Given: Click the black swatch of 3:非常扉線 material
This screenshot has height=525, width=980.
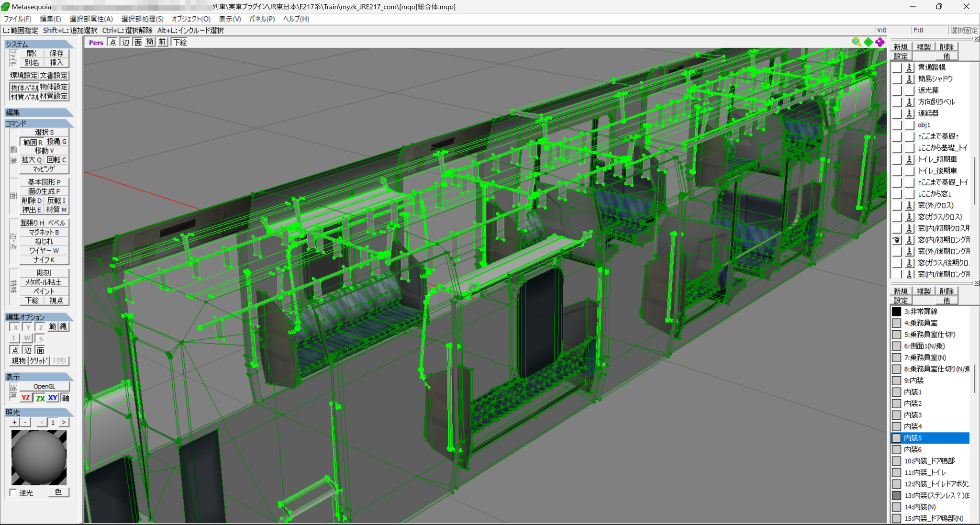Looking at the screenshot, I should click(897, 312).
